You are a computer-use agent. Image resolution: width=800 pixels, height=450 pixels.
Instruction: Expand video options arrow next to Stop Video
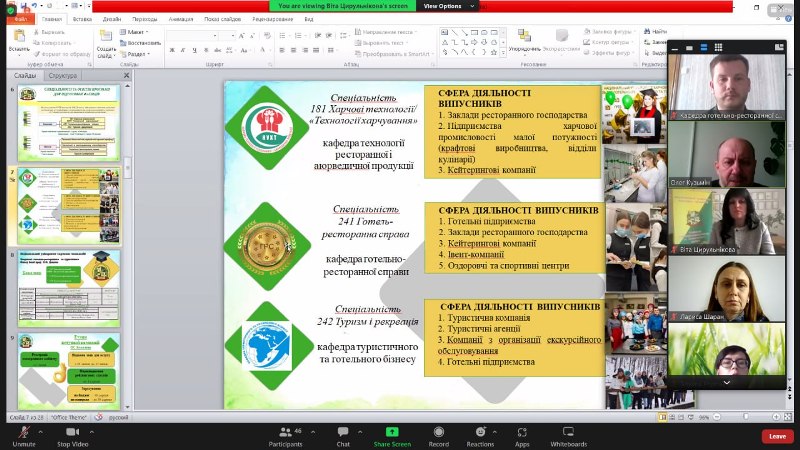[98, 427]
